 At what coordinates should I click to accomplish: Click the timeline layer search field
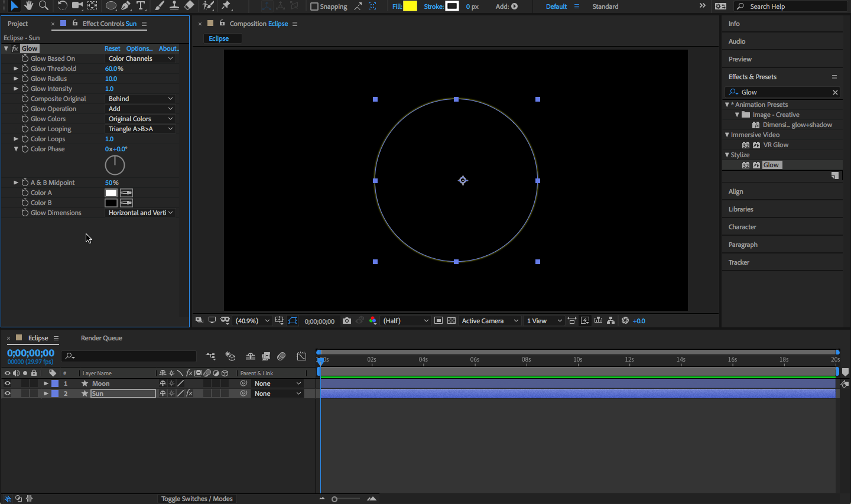[x=133, y=356]
